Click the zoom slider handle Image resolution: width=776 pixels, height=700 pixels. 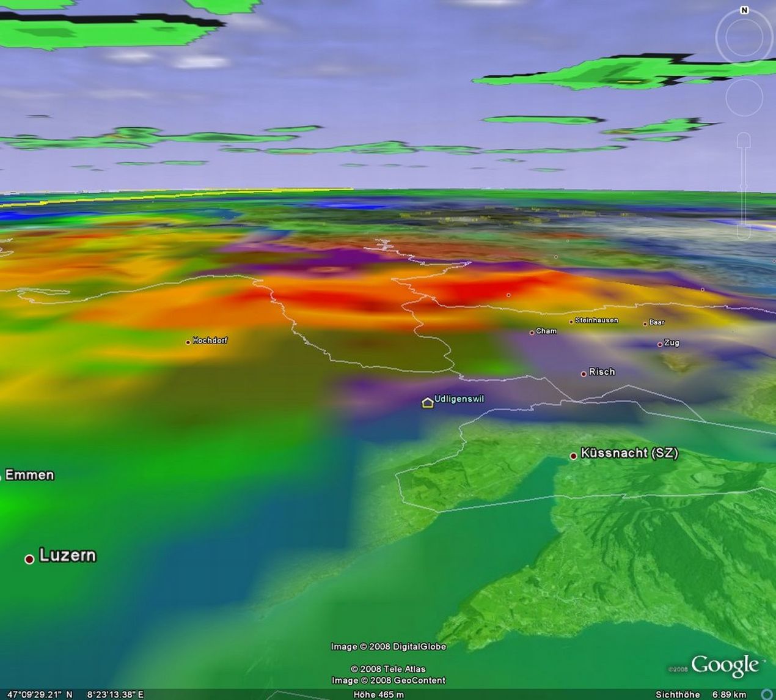coord(744,186)
